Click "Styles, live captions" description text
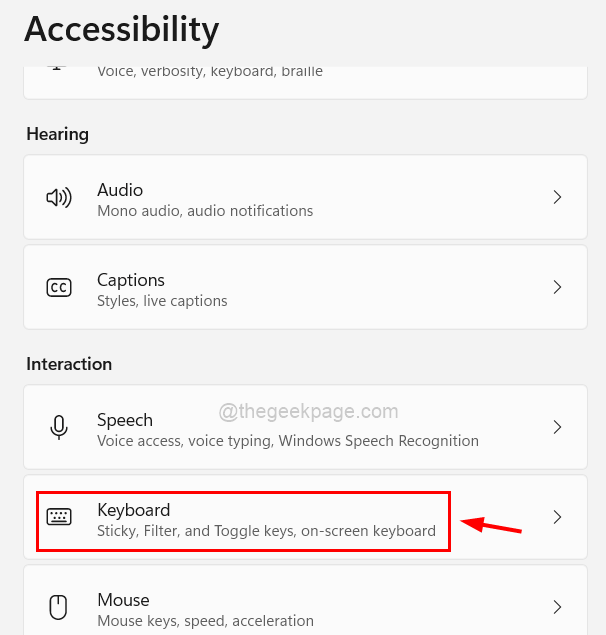 point(162,301)
